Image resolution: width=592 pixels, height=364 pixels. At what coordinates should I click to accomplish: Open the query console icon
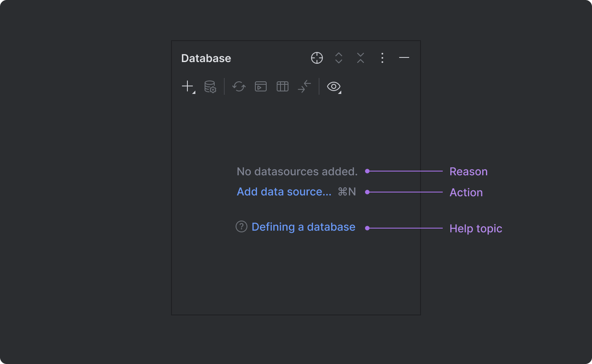click(x=261, y=86)
